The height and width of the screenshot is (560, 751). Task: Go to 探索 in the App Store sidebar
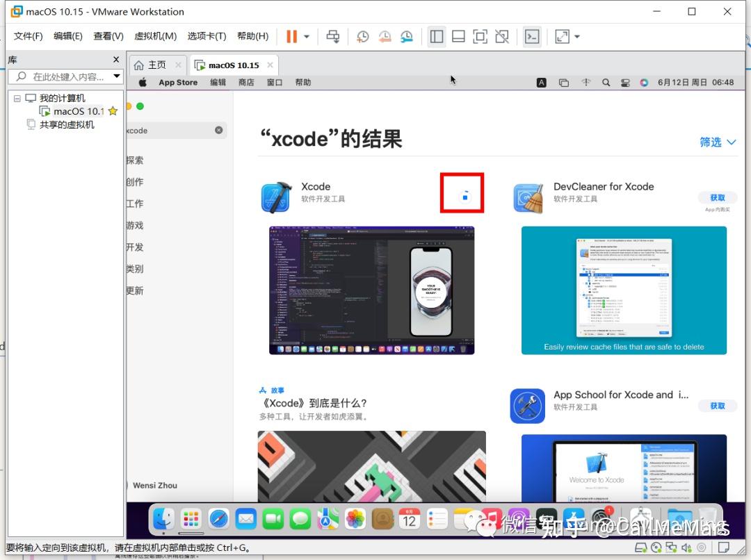pyautogui.click(x=135, y=160)
